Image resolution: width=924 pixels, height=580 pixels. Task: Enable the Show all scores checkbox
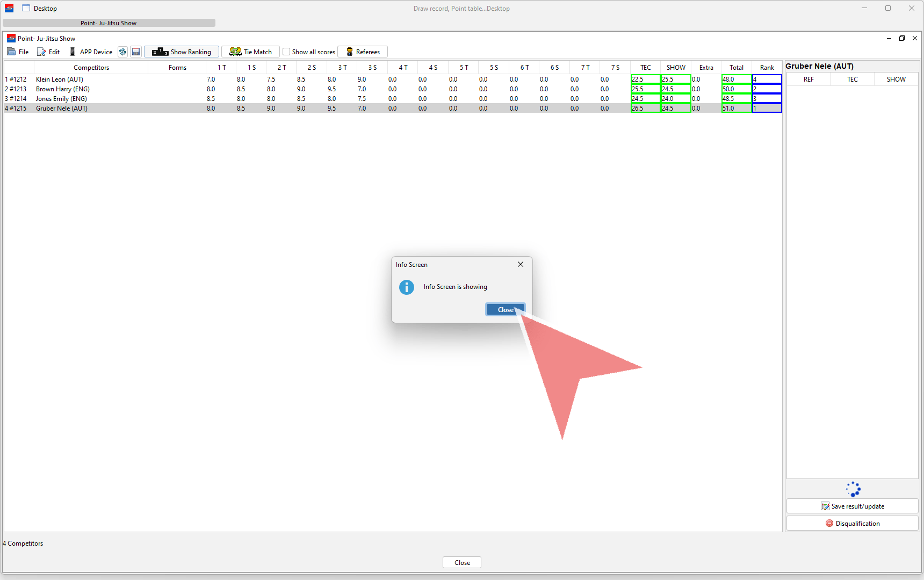tap(287, 52)
